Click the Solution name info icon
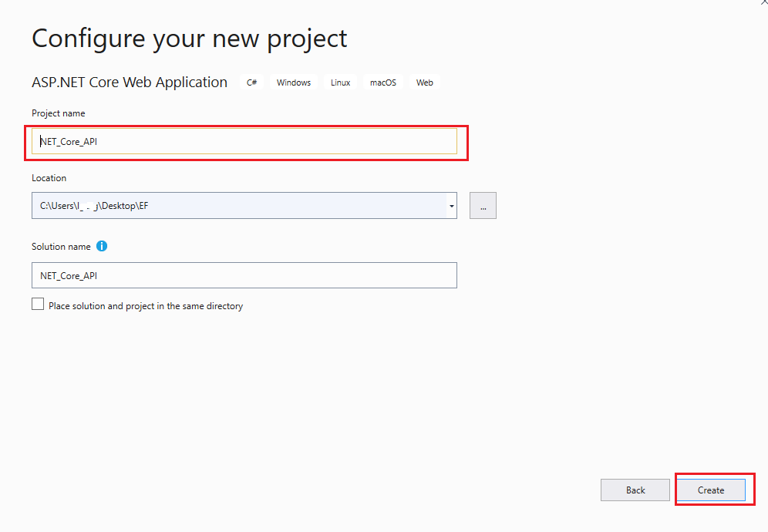Image resolution: width=768 pixels, height=532 pixels. 102,247
